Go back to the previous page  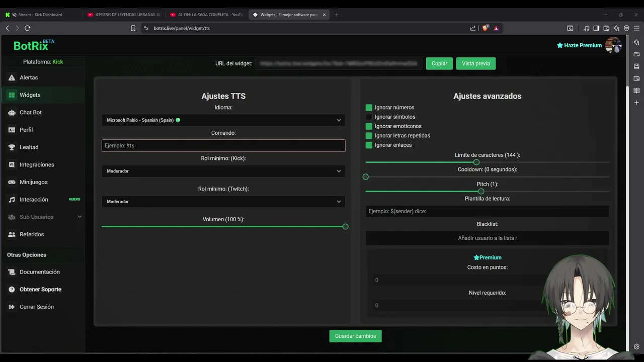7,28
